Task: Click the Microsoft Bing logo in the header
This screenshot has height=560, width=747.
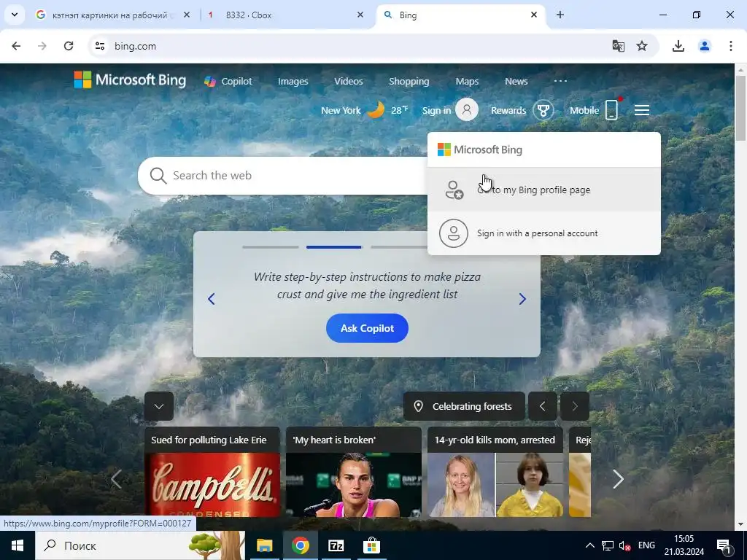Action: (x=130, y=80)
